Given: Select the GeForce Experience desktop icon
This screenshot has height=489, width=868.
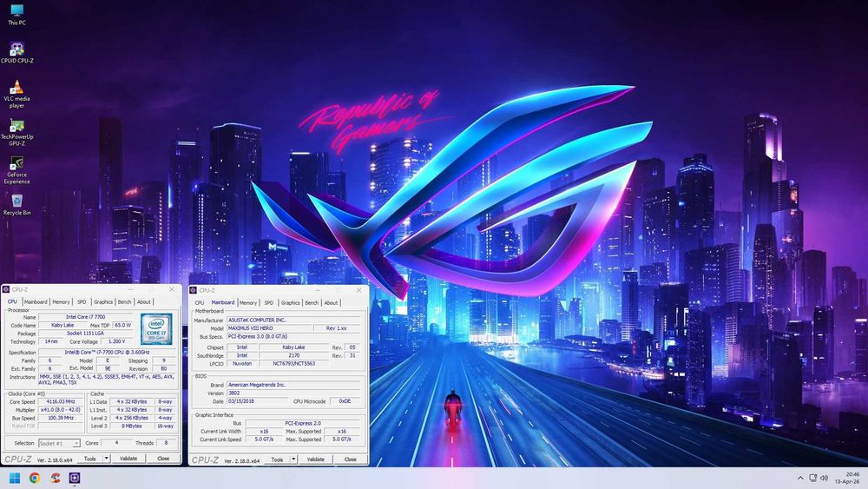Looking at the screenshot, I should [x=16, y=170].
